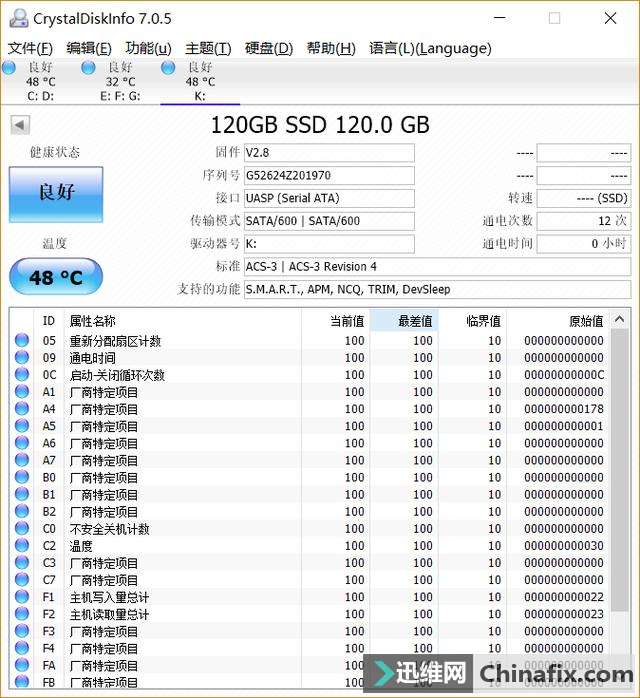Click the 良好 health status button
This screenshot has width=640, height=698.
tap(56, 195)
